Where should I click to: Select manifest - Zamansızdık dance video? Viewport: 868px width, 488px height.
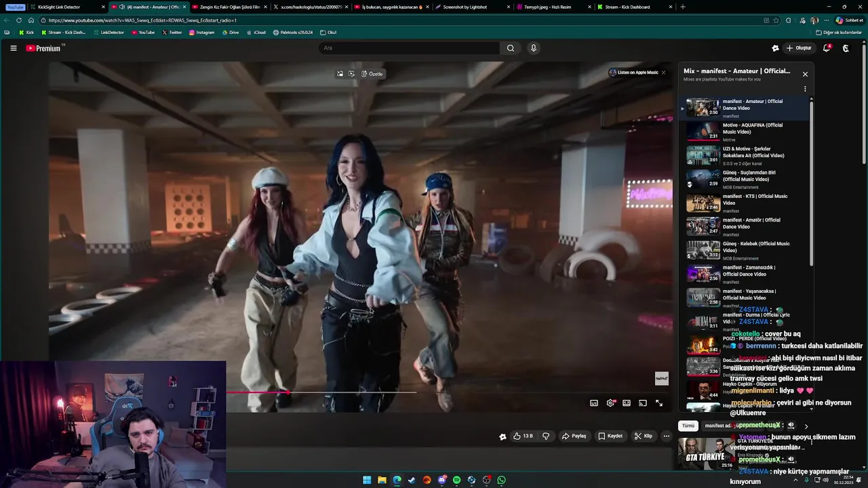point(745,274)
